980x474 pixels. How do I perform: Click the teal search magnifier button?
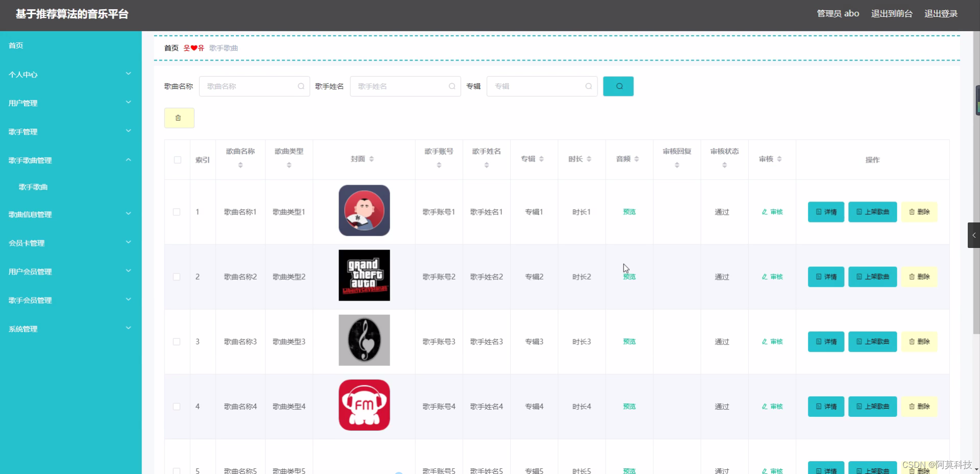(x=618, y=86)
